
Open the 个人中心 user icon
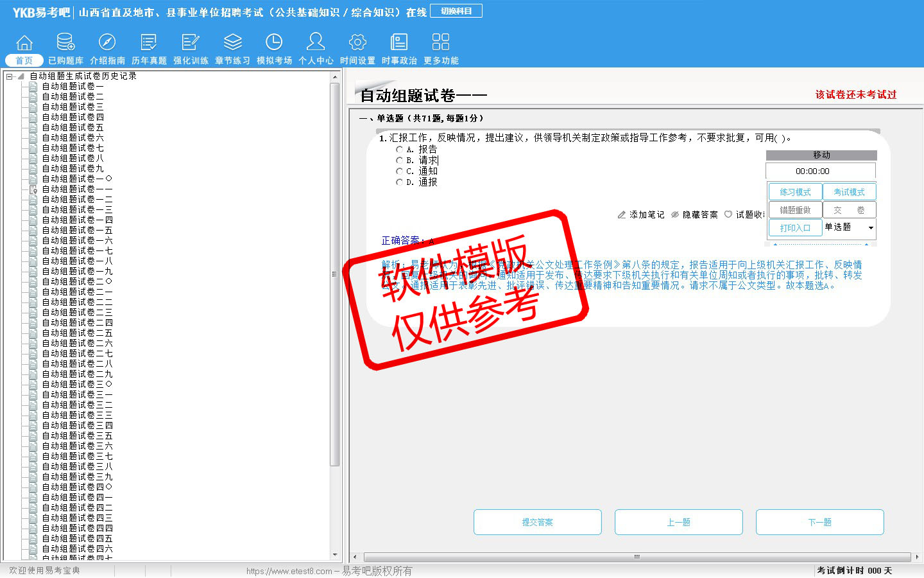(316, 42)
